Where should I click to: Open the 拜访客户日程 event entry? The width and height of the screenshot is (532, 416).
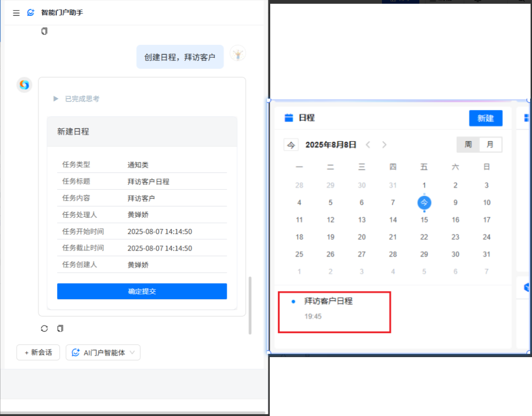[x=328, y=301]
